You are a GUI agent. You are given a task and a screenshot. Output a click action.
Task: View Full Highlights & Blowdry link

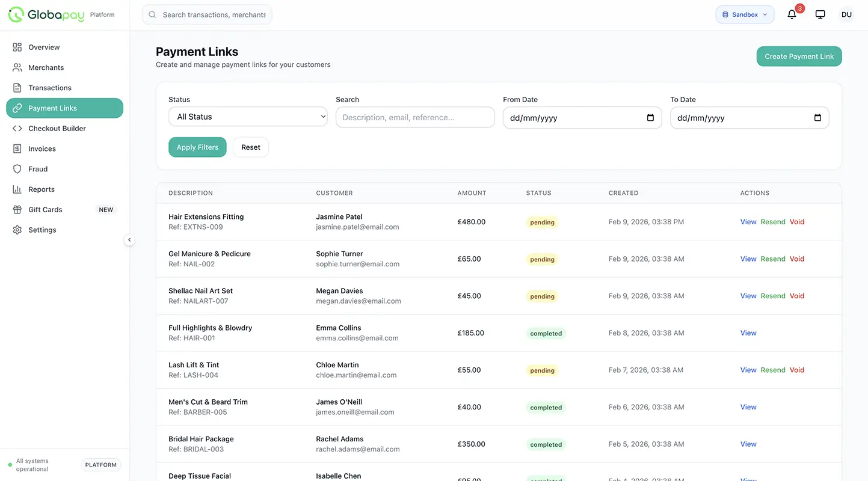click(748, 333)
